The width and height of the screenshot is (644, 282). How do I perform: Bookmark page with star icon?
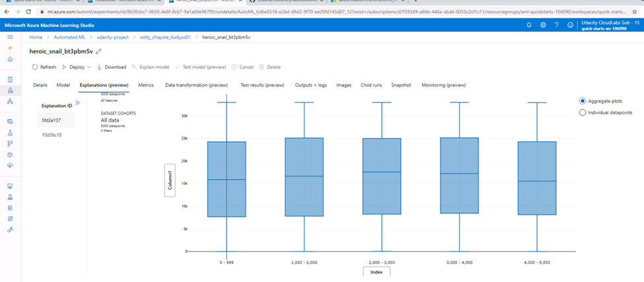tap(635, 12)
